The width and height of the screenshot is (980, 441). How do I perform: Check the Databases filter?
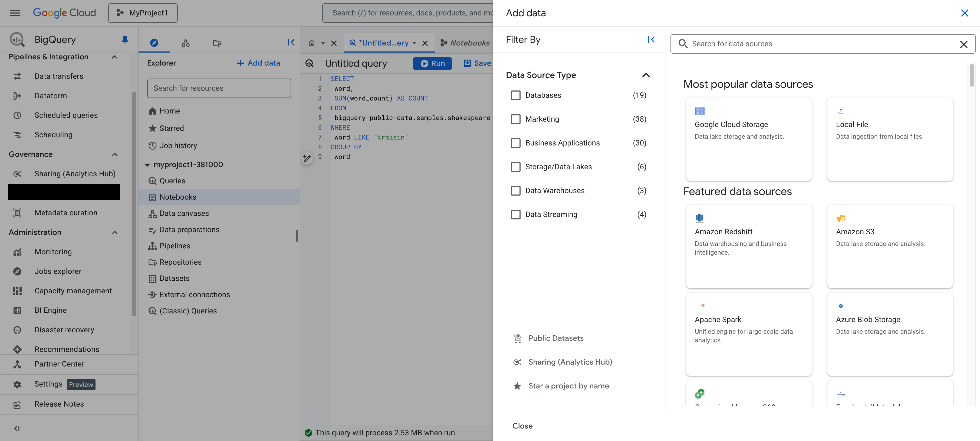pos(515,95)
